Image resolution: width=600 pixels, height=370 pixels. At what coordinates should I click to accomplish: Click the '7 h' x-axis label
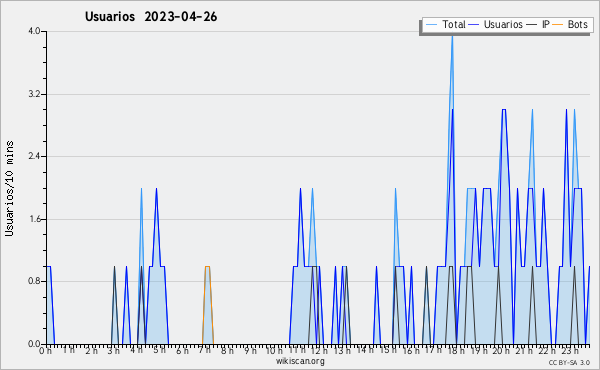click(x=204, y=350)
